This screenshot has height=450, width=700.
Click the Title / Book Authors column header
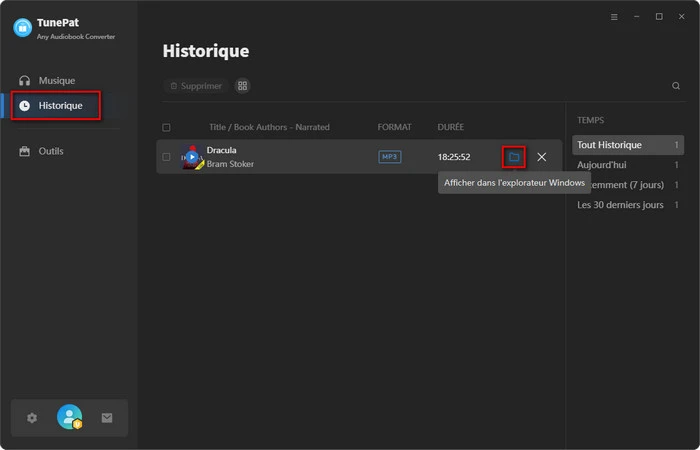point(269,127)
